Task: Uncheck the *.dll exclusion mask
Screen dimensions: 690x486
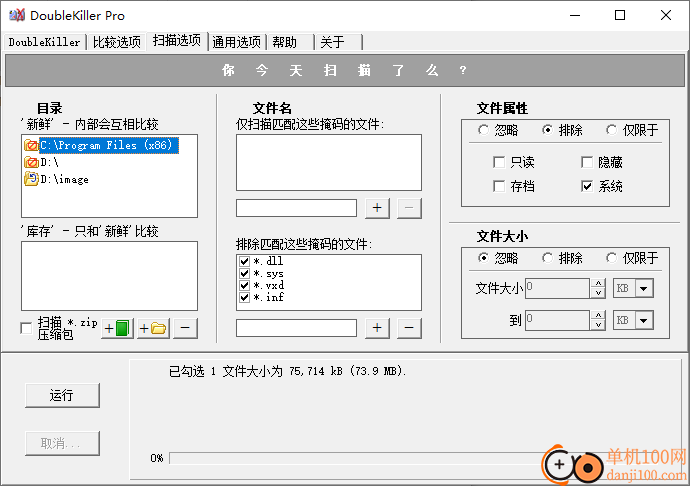Action: click(x=244, y=261)
